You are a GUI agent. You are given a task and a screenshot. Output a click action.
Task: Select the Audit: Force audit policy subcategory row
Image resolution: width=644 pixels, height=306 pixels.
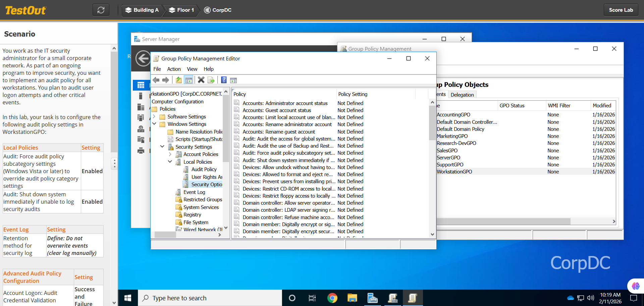(x=288, y=153)
